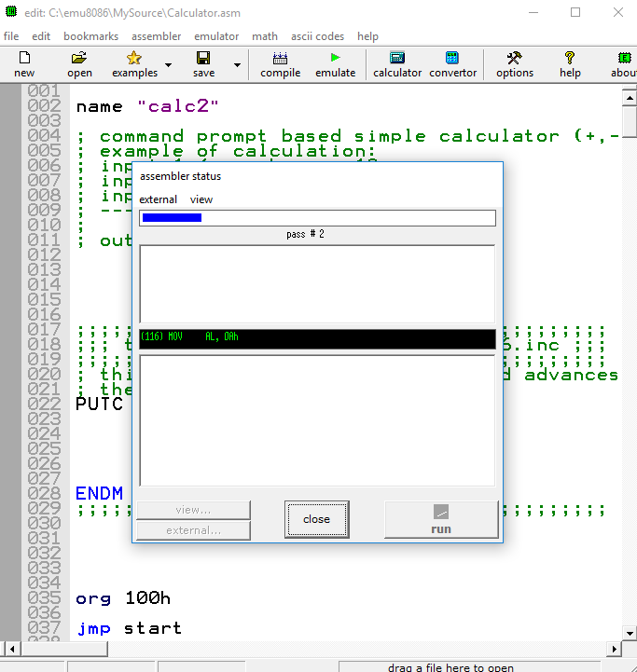Open the math menu
This screenshot has height=672, width=637.
coord(265,36)
